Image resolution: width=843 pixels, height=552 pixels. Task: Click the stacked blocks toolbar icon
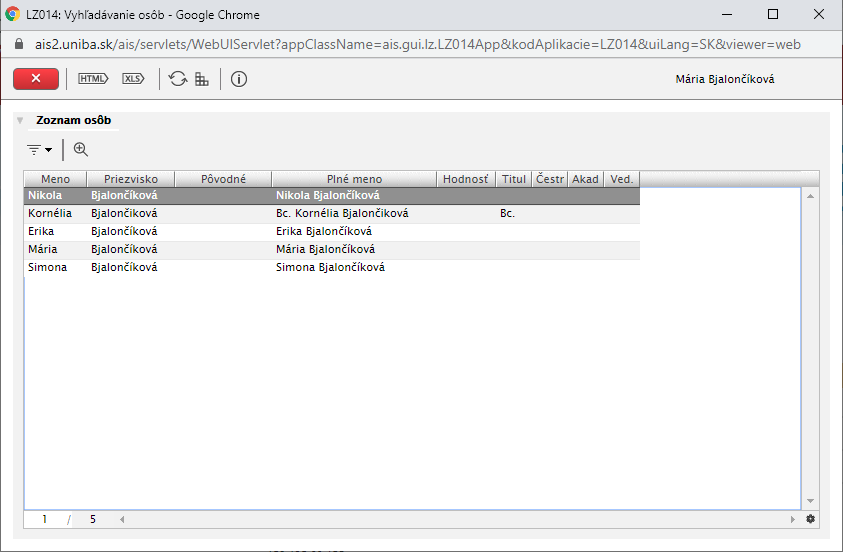(x=202, y=79)
